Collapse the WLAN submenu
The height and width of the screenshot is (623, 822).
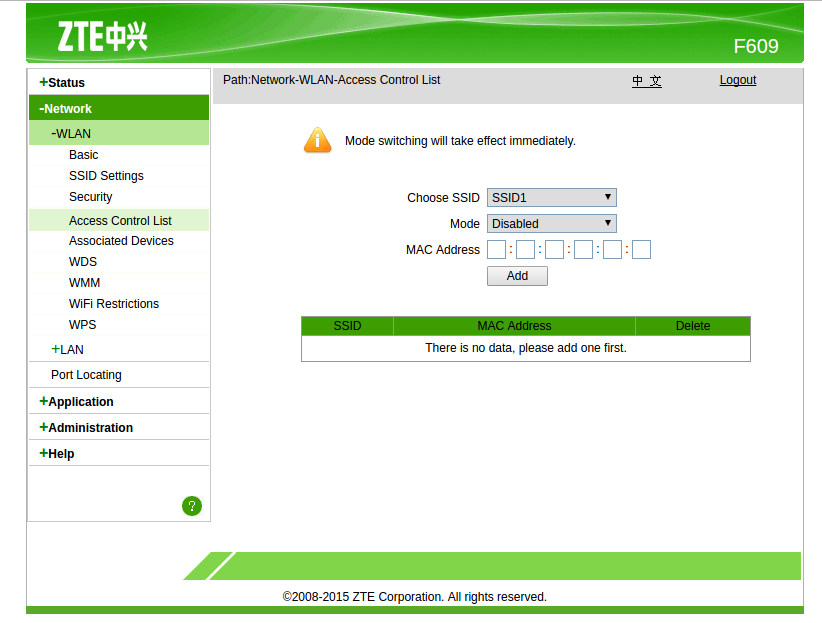[71, 134]
